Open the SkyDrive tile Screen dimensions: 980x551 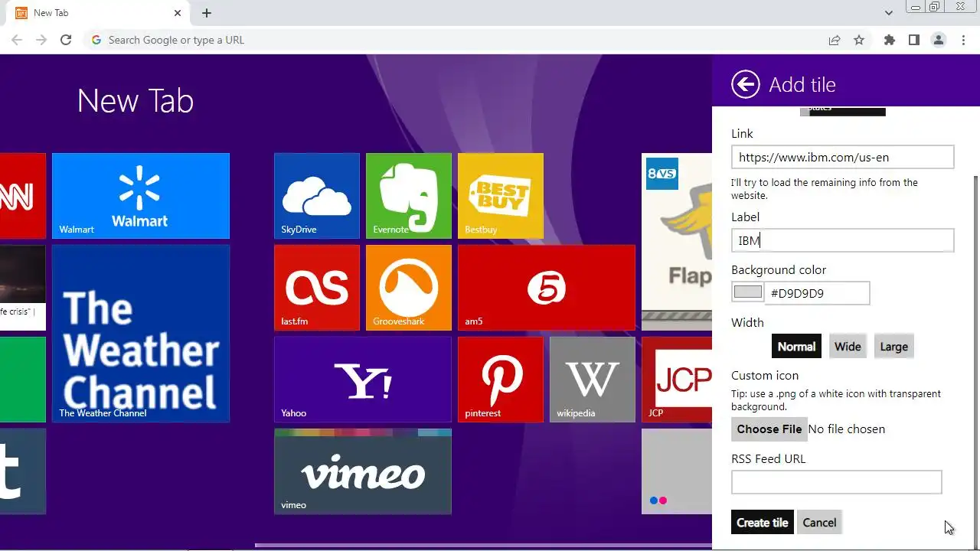(317, 196)
